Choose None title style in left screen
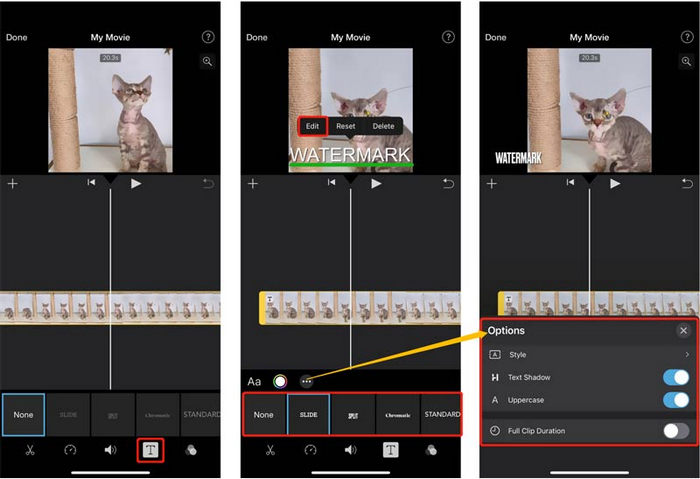700x479 pixels. (x=23, y=415)
